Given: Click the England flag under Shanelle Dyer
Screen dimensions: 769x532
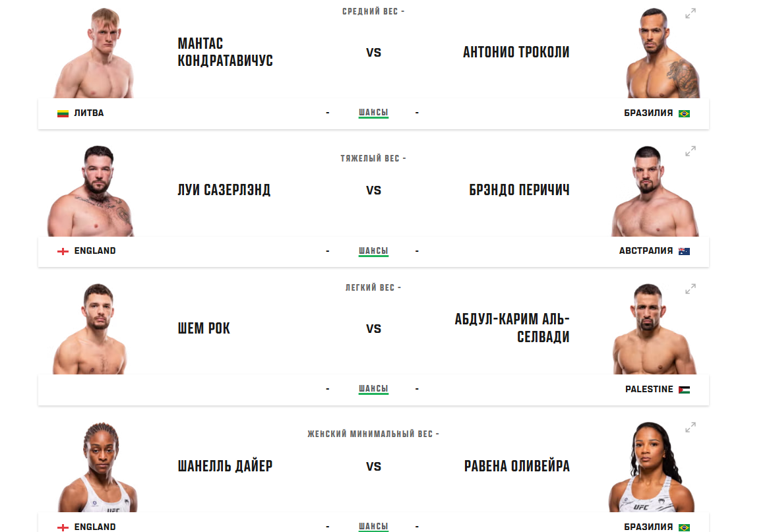Looking at the screenshot, I should 63,527.
